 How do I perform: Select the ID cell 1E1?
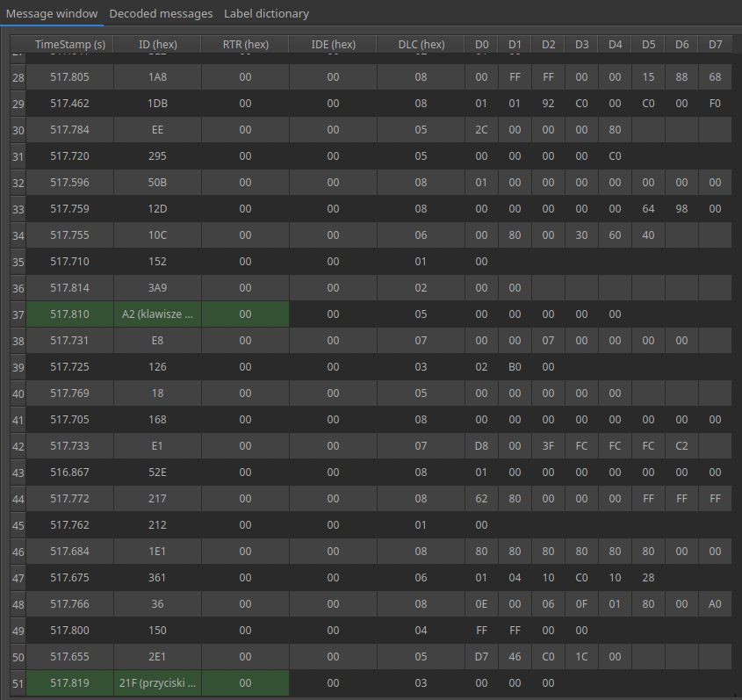157,552
